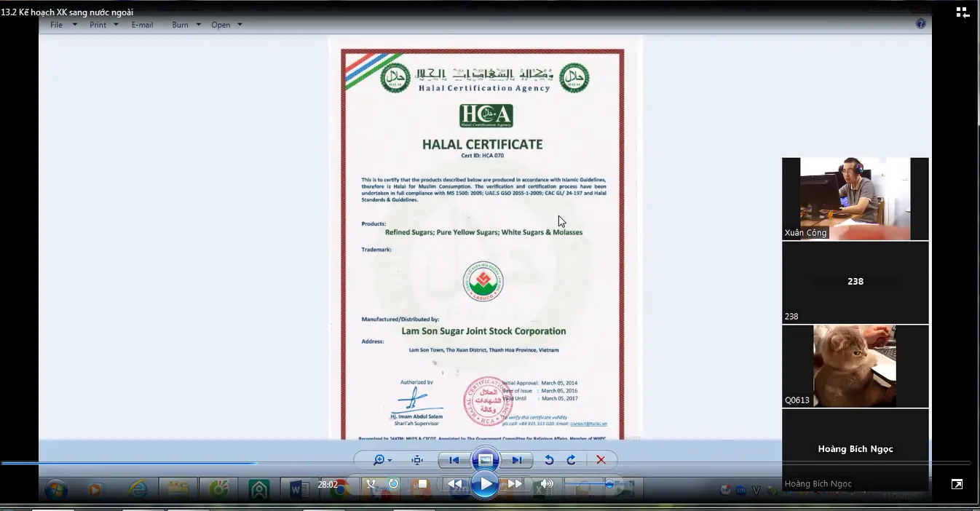The height and width of the screenshot is (511, 980).
Task: Launch Internet Explorer from the taskbar
Action: click(137, 489)
